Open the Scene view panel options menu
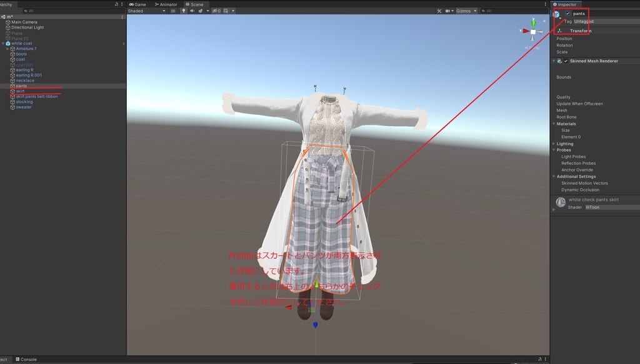 tap(545, 4)
